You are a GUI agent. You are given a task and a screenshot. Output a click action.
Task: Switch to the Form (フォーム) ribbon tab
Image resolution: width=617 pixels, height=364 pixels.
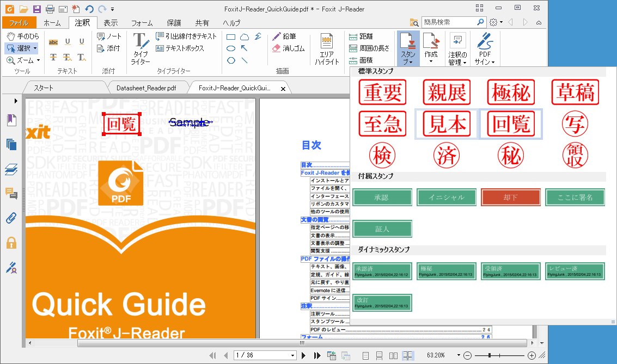tap(142, 23)
